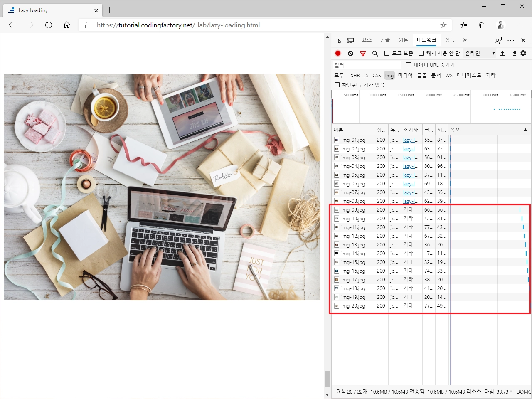The width and height of the screenshot is (532, 399).
Task: Filter requests by CSS
Action: pyautogui.click(x=377, y=75)
